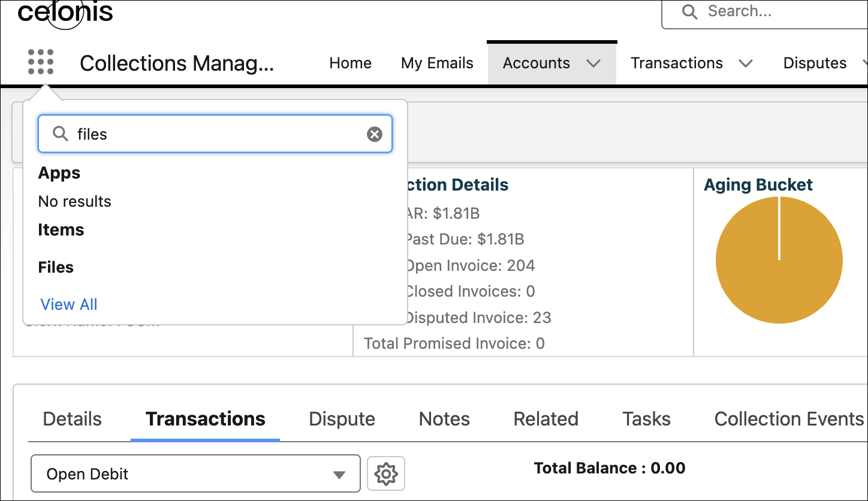Expand the Accounts tab chevron
Screen dimensions: 868x501
(x=593, y=64)
